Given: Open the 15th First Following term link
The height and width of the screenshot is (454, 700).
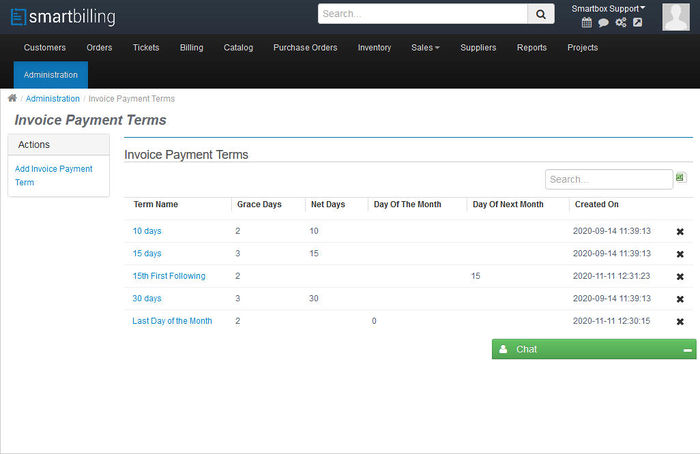Looking at the screenshot, I should (x=169, y=276).
